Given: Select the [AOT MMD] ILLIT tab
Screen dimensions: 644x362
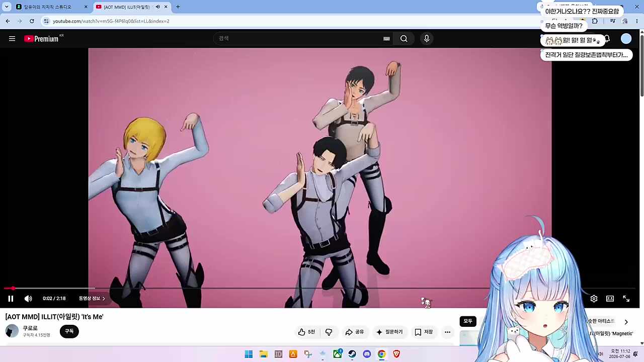Looking at the screenshot, I should (131, 7).
